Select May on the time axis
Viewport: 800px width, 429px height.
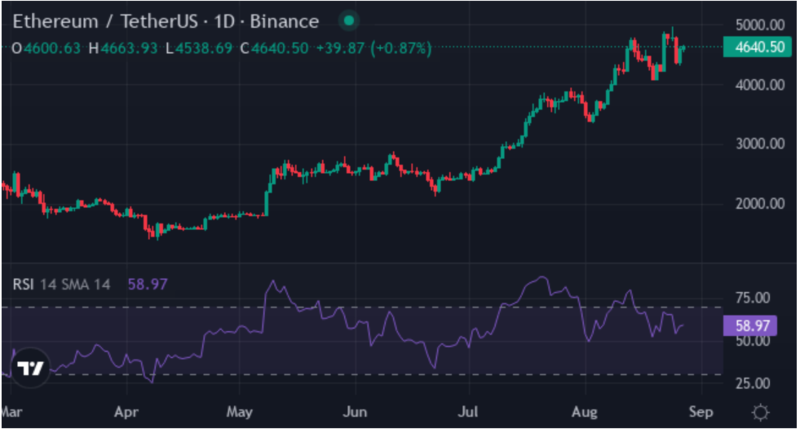(x=238, y=411)
